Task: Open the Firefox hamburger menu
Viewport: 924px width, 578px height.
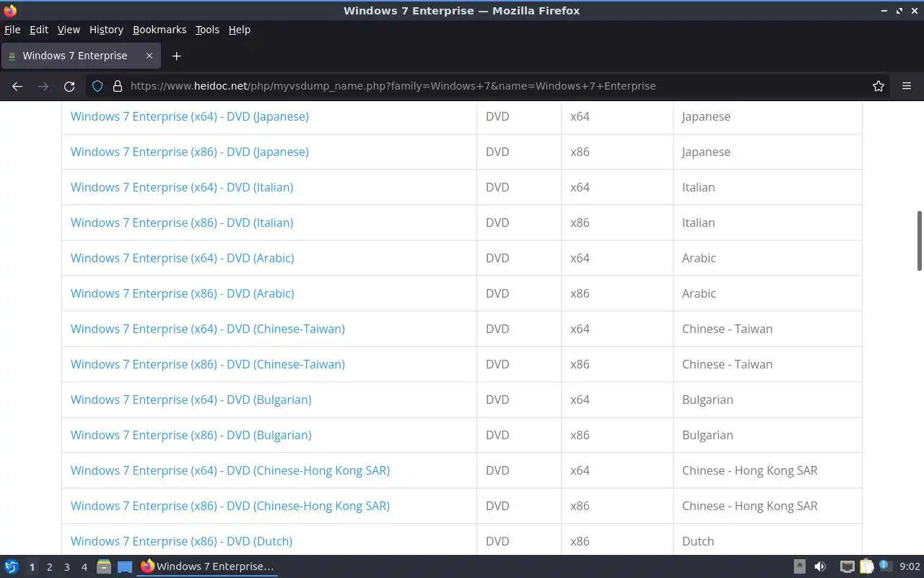Action: point(907,86)
